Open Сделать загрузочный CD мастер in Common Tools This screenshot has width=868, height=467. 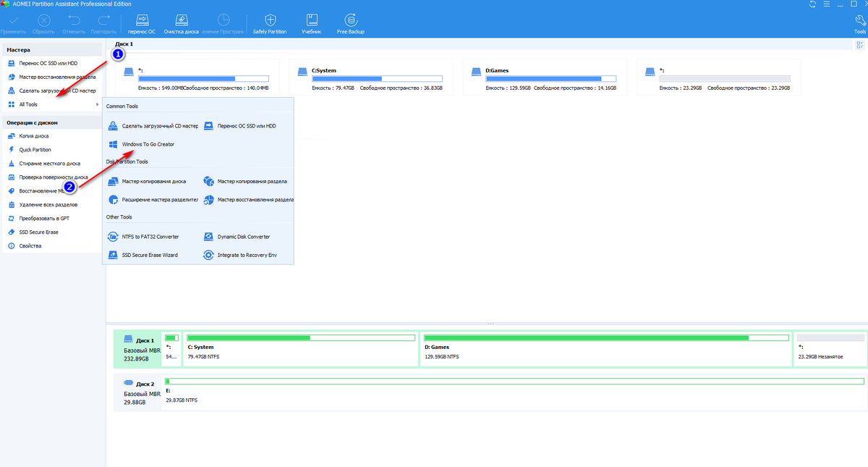pos(153,126)
